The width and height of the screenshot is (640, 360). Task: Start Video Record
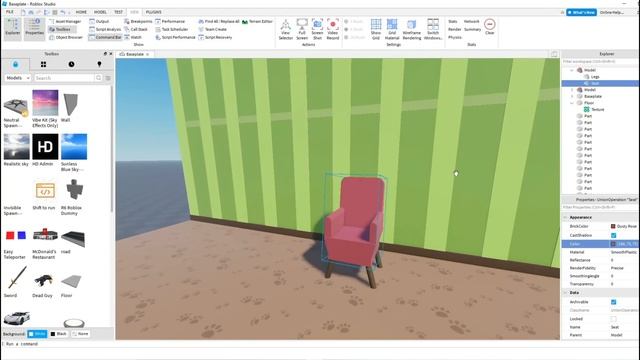(x=333, y=29)
